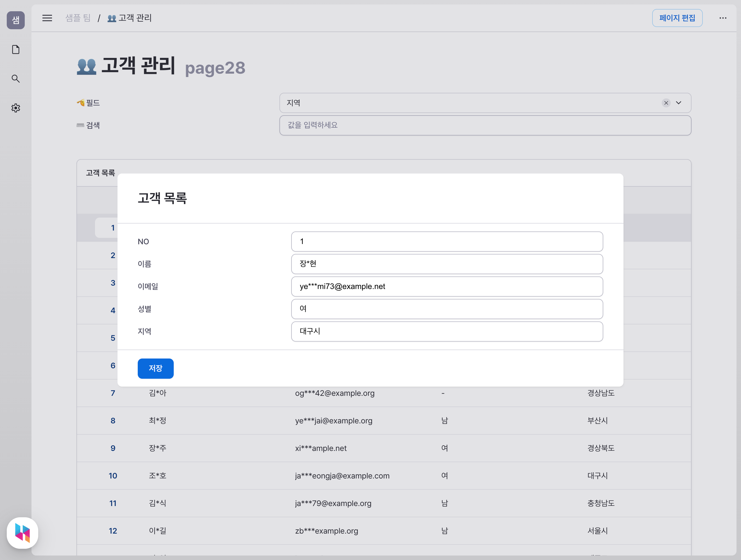
Task: Click the 샘 team avatar icon
Action: pos(16,20)
